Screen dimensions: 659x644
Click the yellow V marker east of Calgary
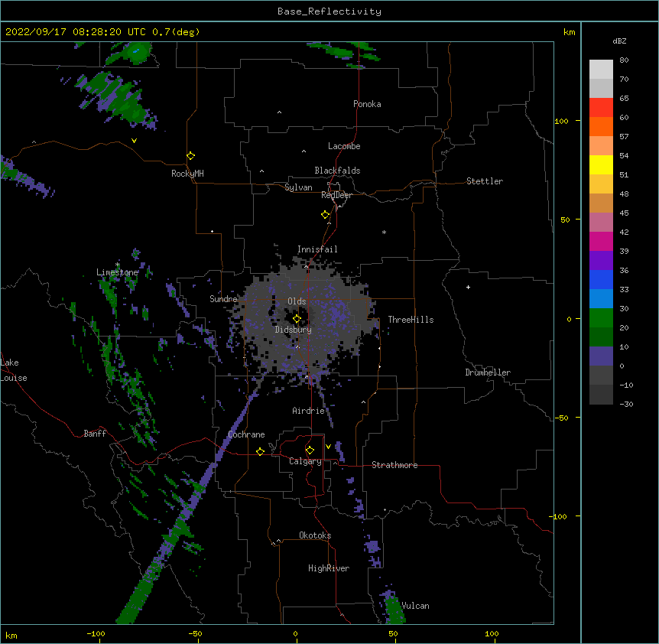click(x=328, y=447)
